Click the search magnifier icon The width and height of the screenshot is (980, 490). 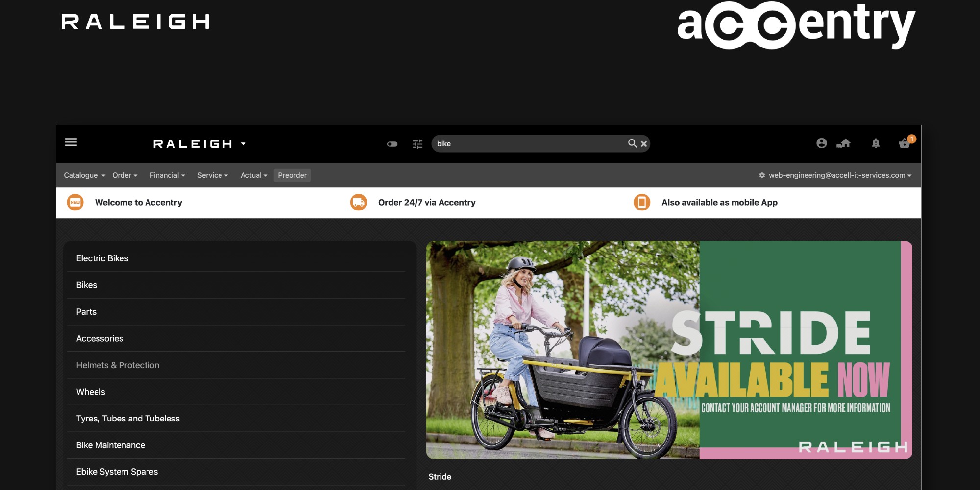point(633,143)
